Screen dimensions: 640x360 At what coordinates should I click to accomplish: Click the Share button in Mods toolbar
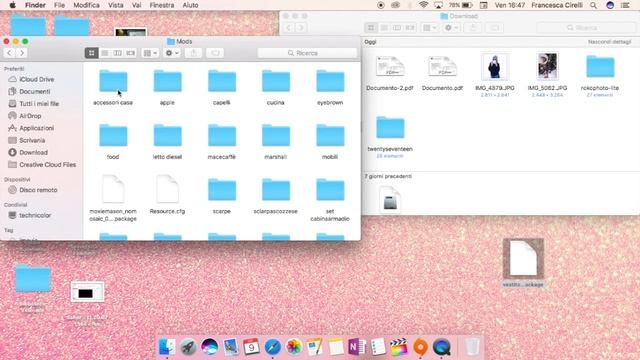click(x=193, y=53)
